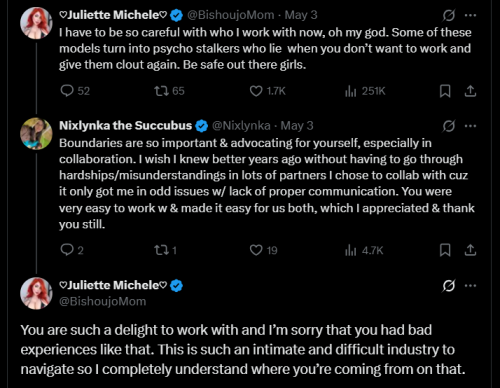Retweet the first tweet with 65 reposts

(x=169, y=91)
